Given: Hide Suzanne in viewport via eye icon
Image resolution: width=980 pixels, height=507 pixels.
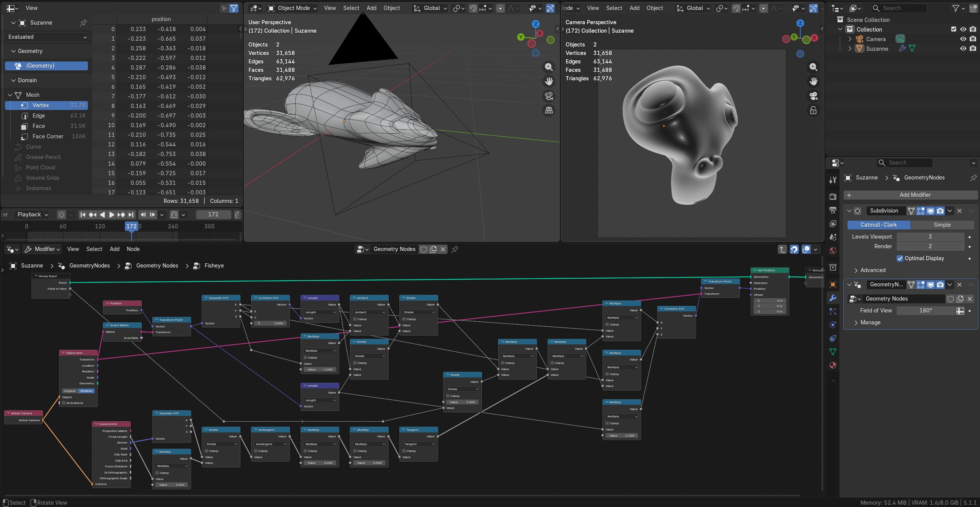Looking at the screenshot, I should pos(963,48).
